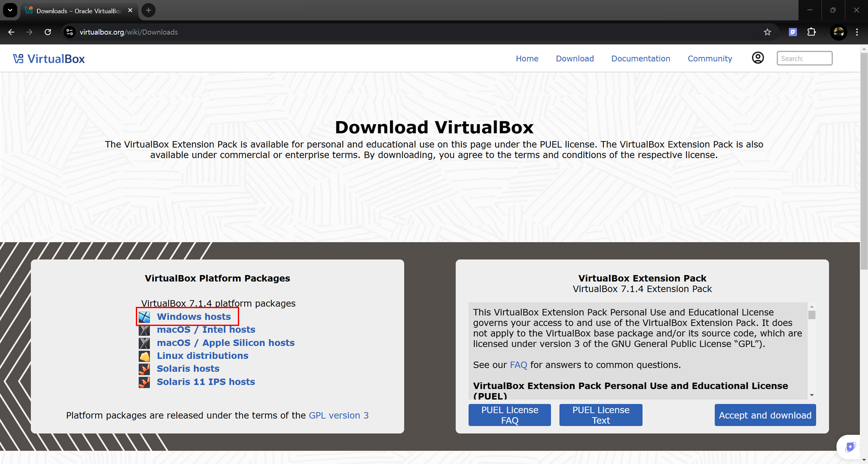The height and width of the screenshot is (464, 868).
Task: Close the Downloads – Oracle VirtualBox tab
Action: 130,10
